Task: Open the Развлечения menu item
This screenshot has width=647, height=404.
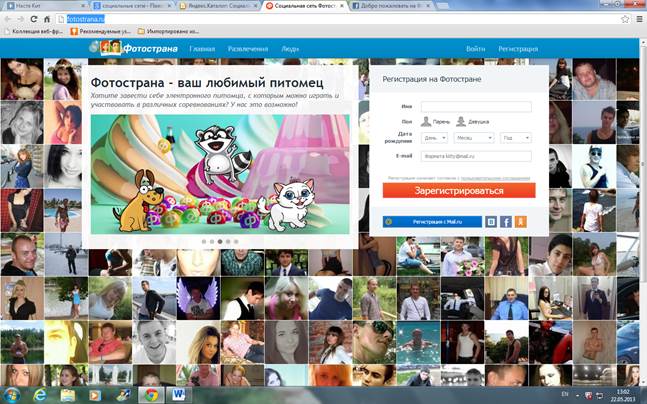Action: pyautogui.click(x=248, y=49)
